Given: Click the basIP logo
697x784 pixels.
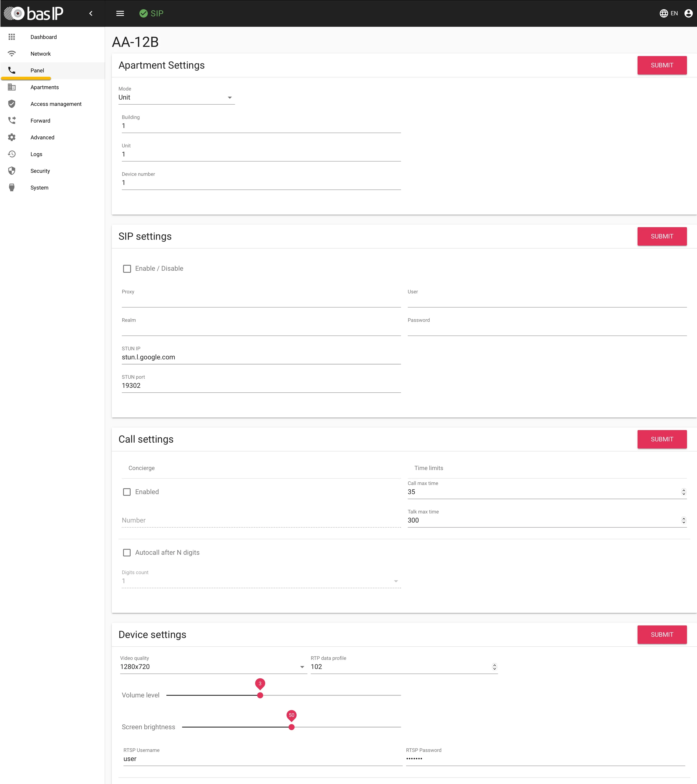Looking at the screenshot, I should pos(34,13).
